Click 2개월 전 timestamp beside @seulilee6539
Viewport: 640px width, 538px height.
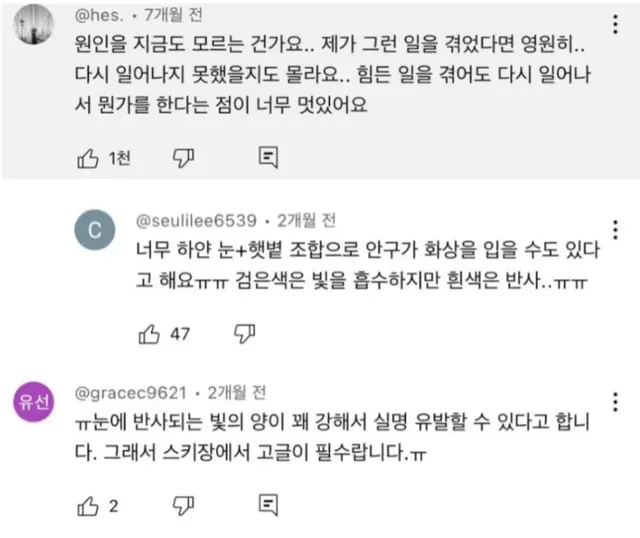[308, 220]
